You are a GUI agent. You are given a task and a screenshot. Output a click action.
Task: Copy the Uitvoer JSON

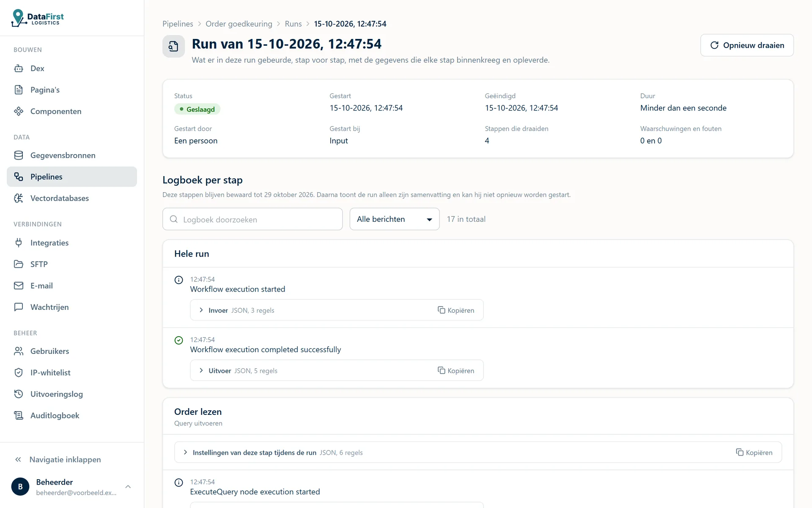coord(456,371)
